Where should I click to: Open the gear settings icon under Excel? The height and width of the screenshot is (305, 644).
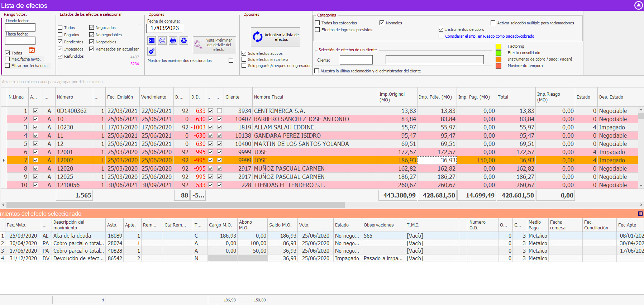click(152, 51)
